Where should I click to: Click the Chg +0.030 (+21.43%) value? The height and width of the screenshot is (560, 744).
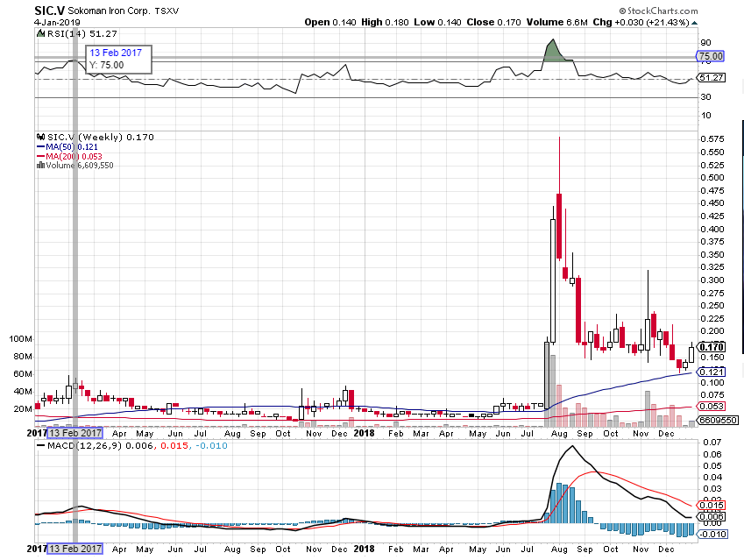point(641,22)
